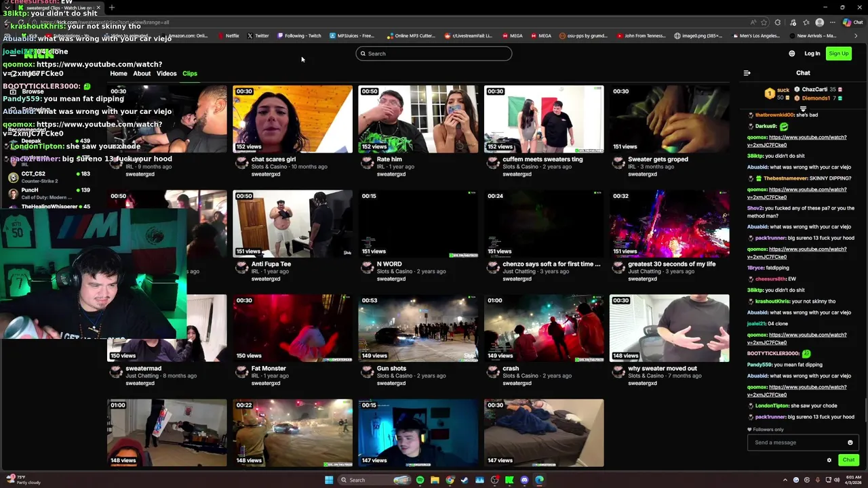Screen dimensions: 868x488
Task: Switch to the Videos tab
Action: click(166, 73)
